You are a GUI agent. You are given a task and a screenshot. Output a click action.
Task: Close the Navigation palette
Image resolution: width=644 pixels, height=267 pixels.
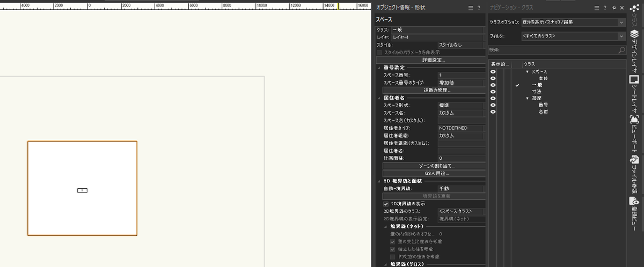click(622, 8)
